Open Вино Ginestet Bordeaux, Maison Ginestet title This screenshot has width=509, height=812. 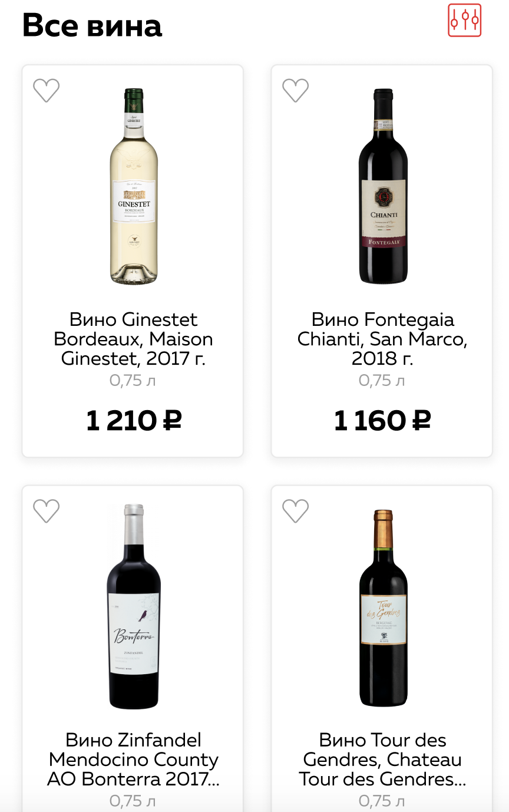(x=133, y=339)
